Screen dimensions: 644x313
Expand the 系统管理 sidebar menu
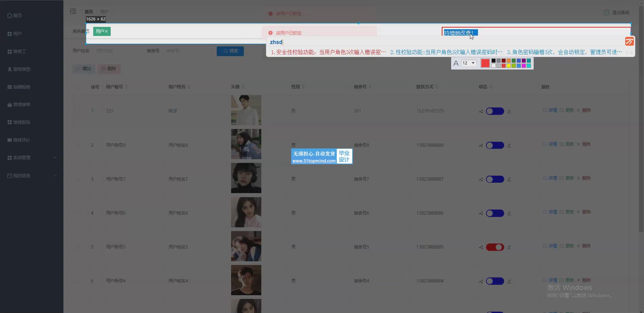pyautogui.click(x=32, y=158)
